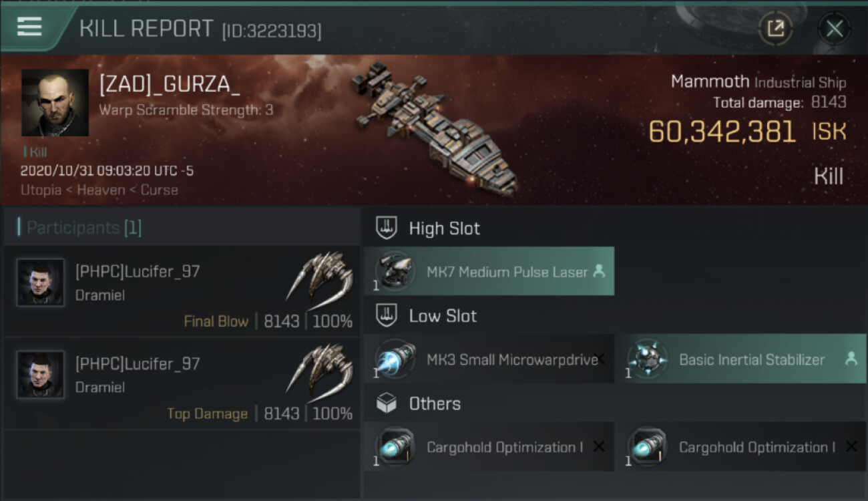
Task: Open Top Damage participant Lucifer_97 portrait
Action: [41, 375]
